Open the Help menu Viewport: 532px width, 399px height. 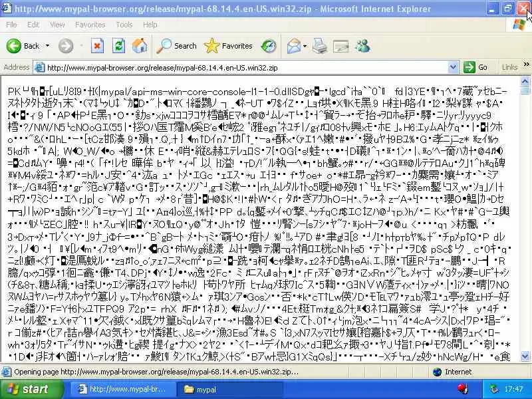click(x=150, y=25)
